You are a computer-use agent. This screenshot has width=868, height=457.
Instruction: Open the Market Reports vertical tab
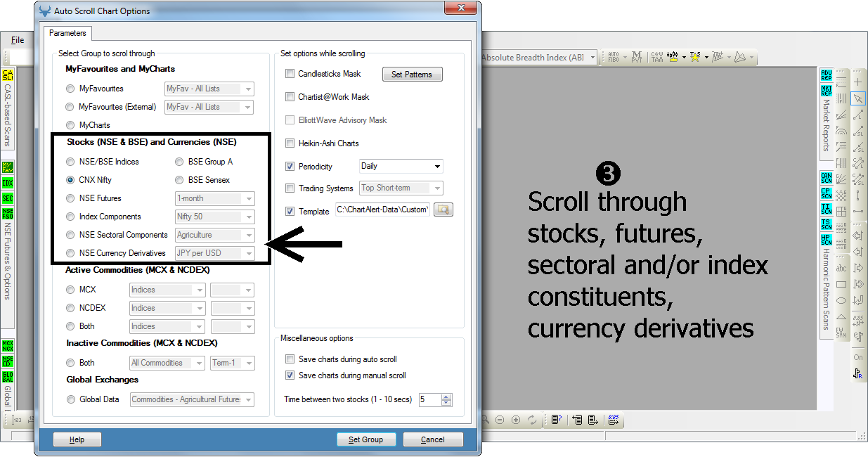(827, 125)
